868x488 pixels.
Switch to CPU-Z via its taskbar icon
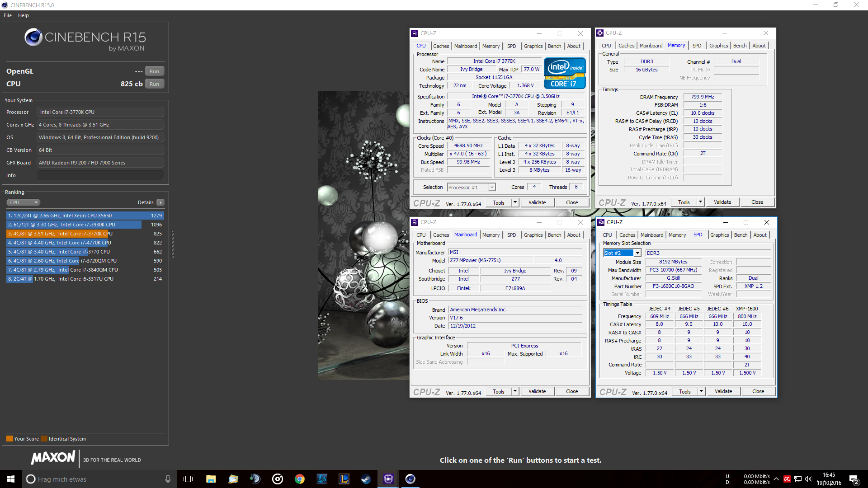388,479
